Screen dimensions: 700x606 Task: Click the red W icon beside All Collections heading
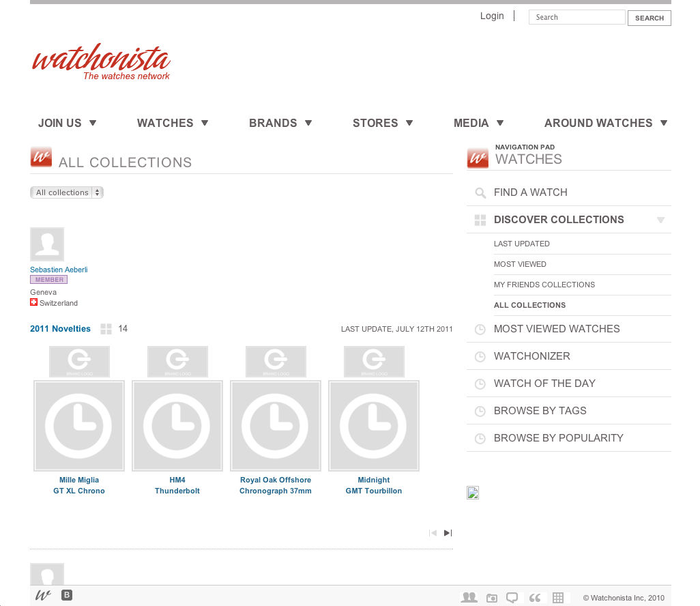[x=41, y=157]
